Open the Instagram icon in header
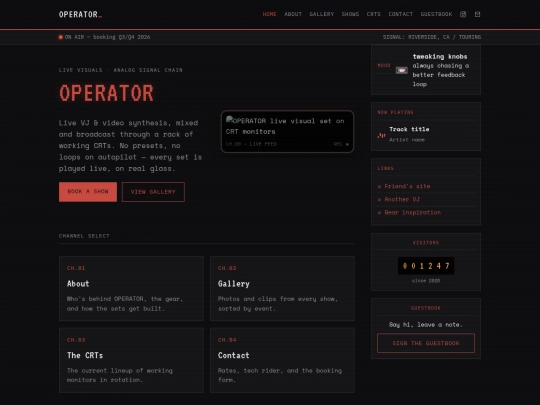This screenshot has height=405, width=540. point(463,14)
